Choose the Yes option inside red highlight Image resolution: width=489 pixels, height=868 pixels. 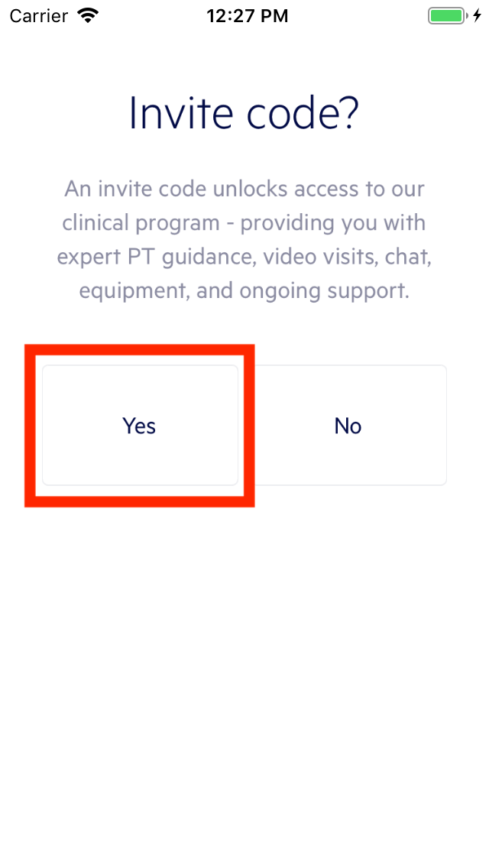pos(139,426)
